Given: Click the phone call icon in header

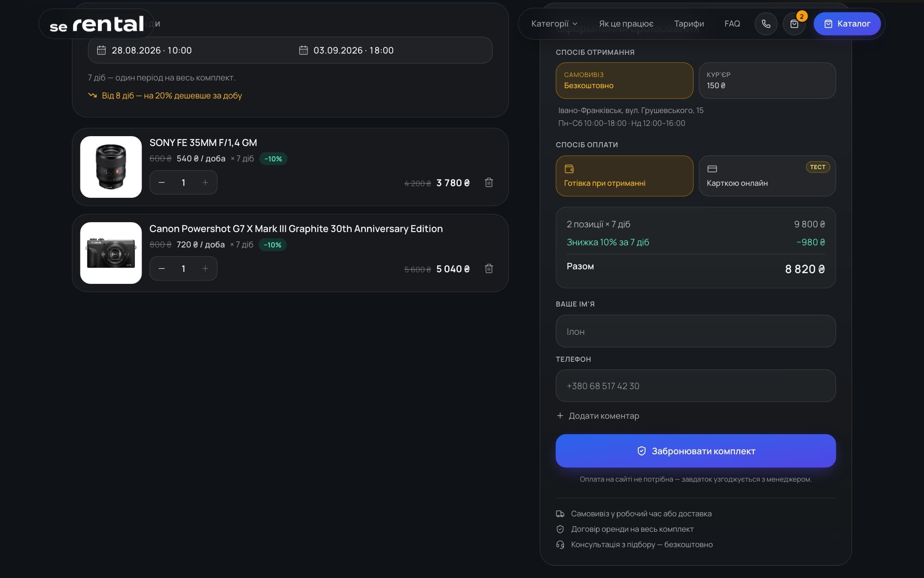Looking at the screenshot, I should click(x=766, y=24).
